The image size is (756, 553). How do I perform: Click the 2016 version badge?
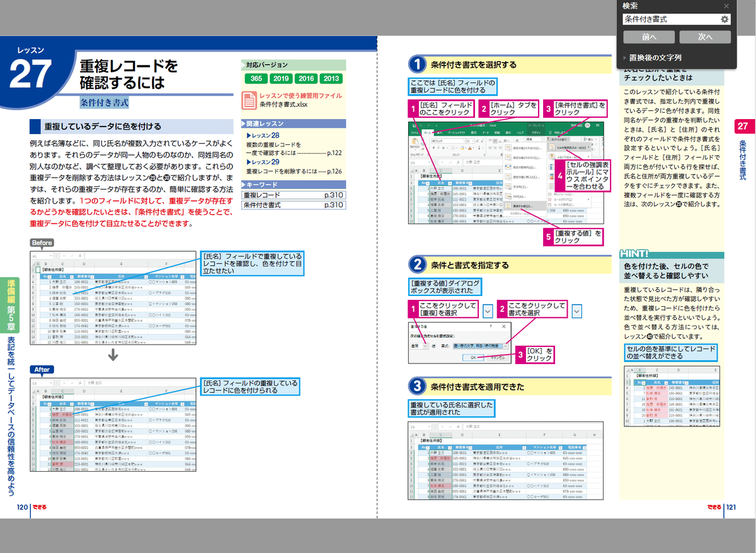tap(306, 79)
